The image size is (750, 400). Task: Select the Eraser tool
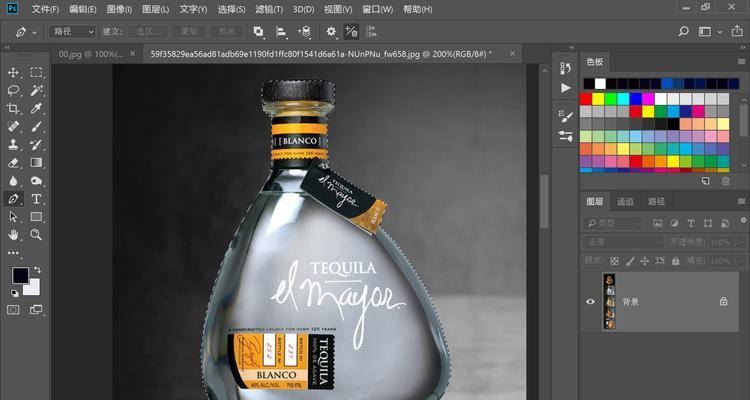(13, 163)
